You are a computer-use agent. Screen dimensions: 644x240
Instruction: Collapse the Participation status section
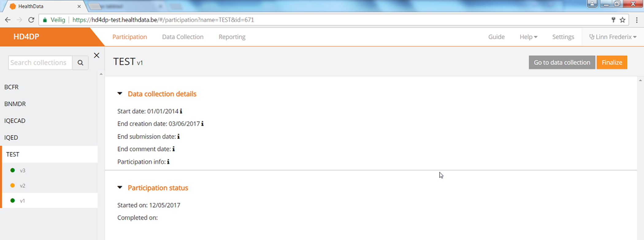120,187
